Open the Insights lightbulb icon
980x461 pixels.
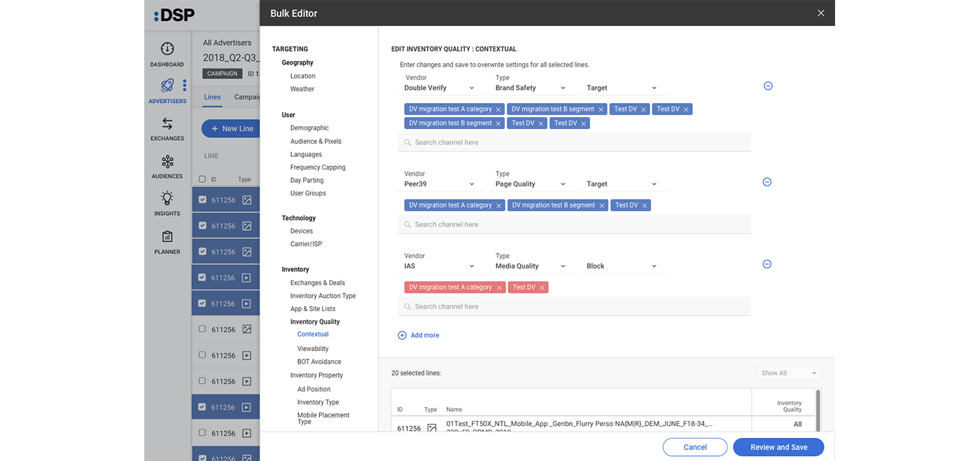click(167, 198)
